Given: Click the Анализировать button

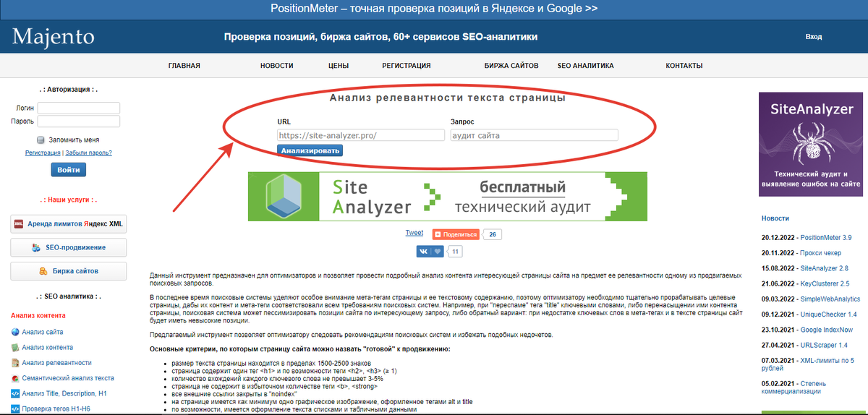Looking at the screenshot, I should pyautogui.click(x=310, y=151).
